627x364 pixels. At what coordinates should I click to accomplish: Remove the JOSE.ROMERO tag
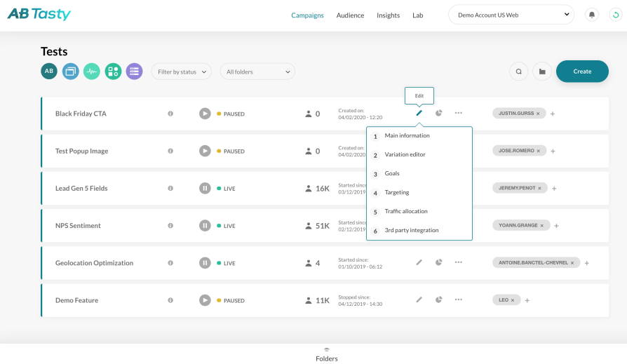pyautogui.click(x=538, y=151)
